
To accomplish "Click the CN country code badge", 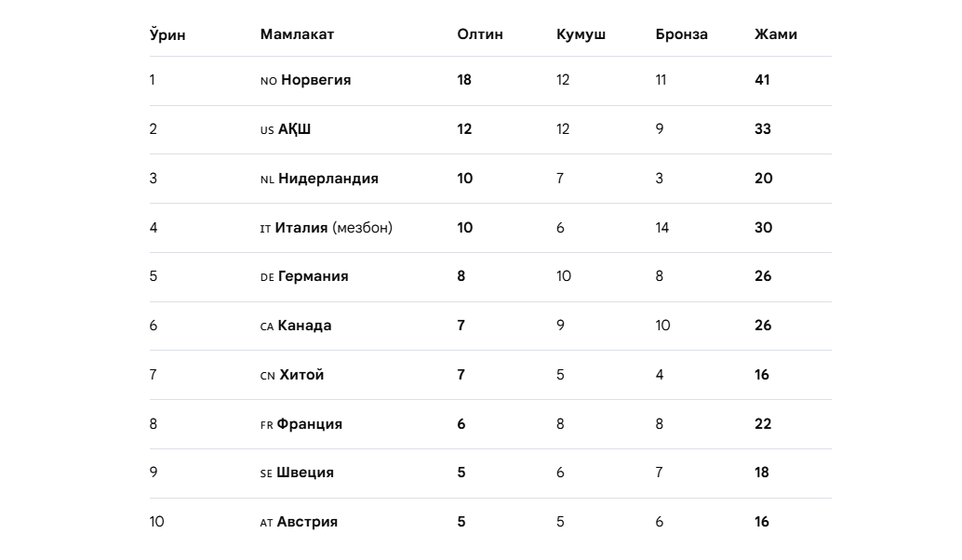I will [268, 376].
